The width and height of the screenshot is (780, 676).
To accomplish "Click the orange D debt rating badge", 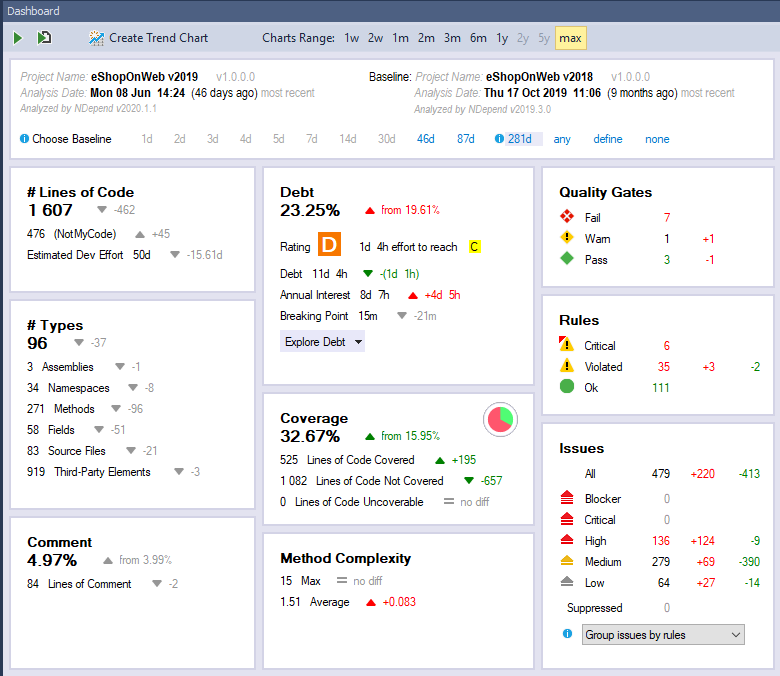I will pyautogui.click(x=330, y=245).
